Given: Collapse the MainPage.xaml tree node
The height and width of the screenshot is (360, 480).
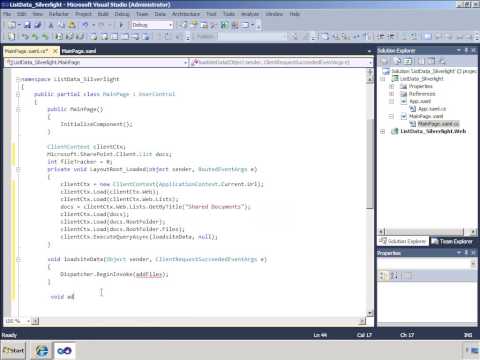Looking at the screenshot, I should pos(391,116).
